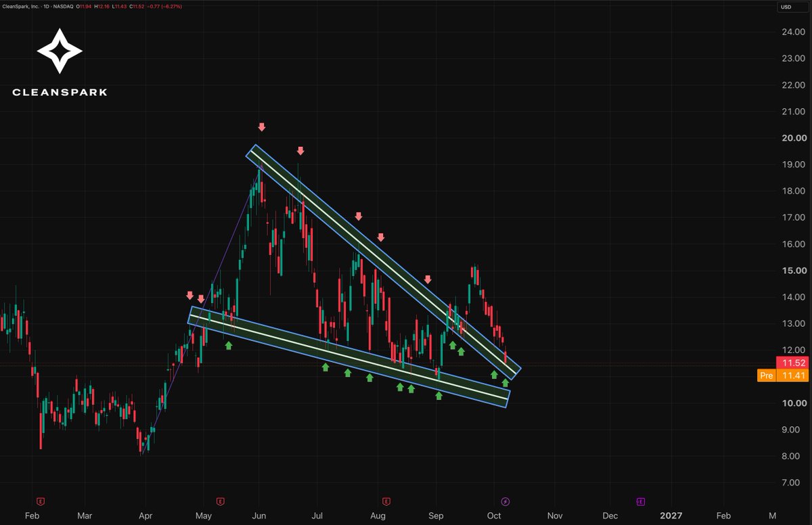This screenshot has width=812, height=525.
Task: Click the Oct label on time axis
Action: pyautogui.click(x=494, y=516)
